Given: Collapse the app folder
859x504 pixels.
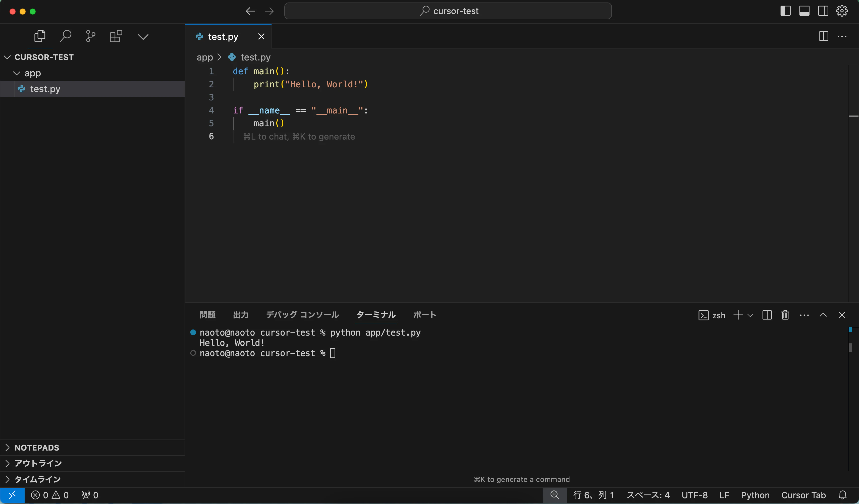Looking at the screenshot, I should coord(92,73).
